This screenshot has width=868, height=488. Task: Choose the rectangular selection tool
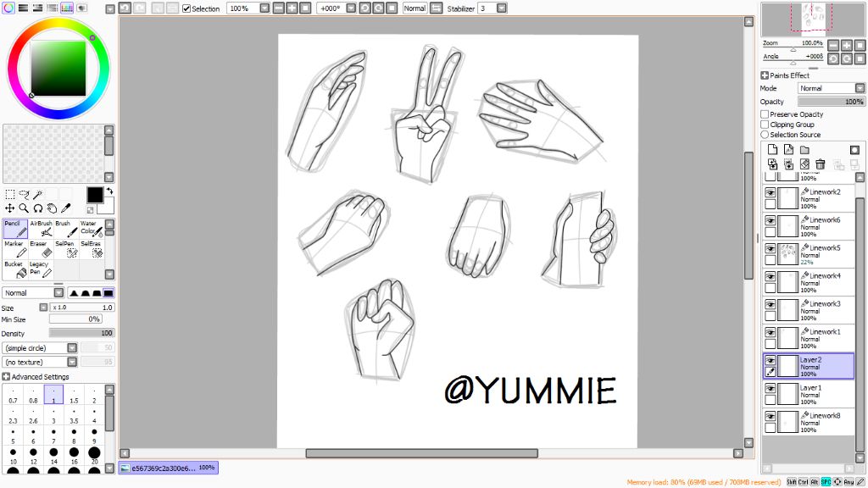(x=10, y=194)
